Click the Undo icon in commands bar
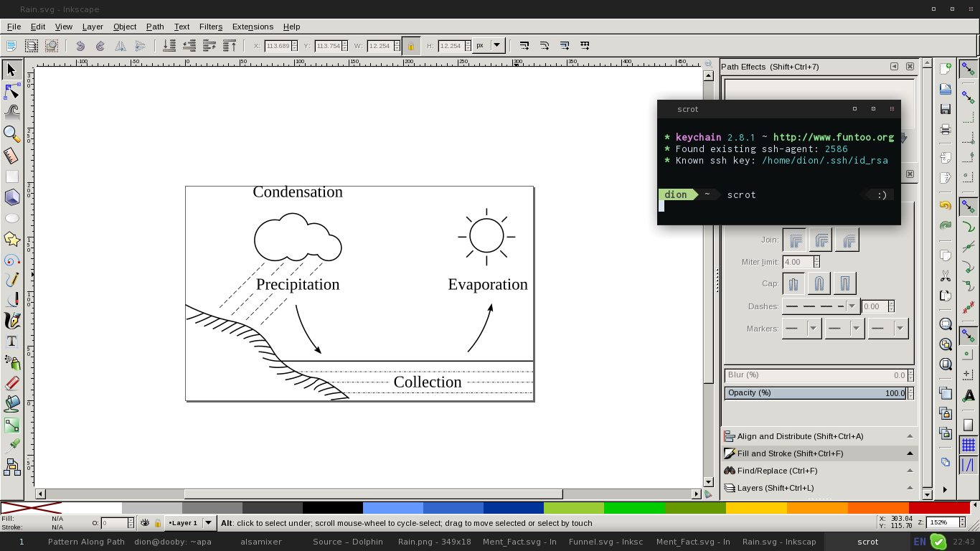 [946, 206]
